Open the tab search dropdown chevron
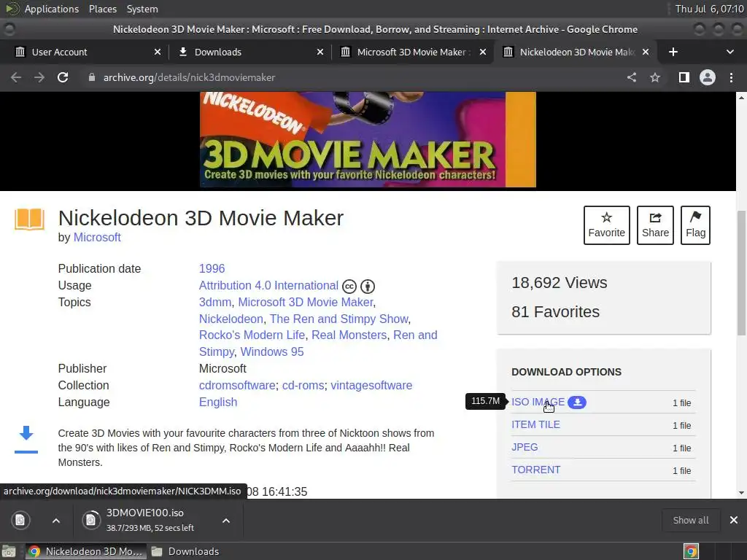The height and width of the screenshot is (560, 747). click(x=729, y=52)
